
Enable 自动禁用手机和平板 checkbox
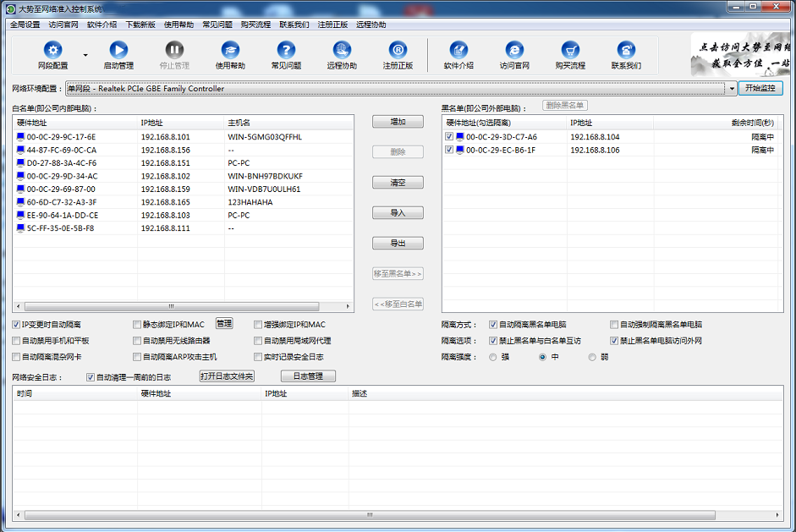(16, 341)
